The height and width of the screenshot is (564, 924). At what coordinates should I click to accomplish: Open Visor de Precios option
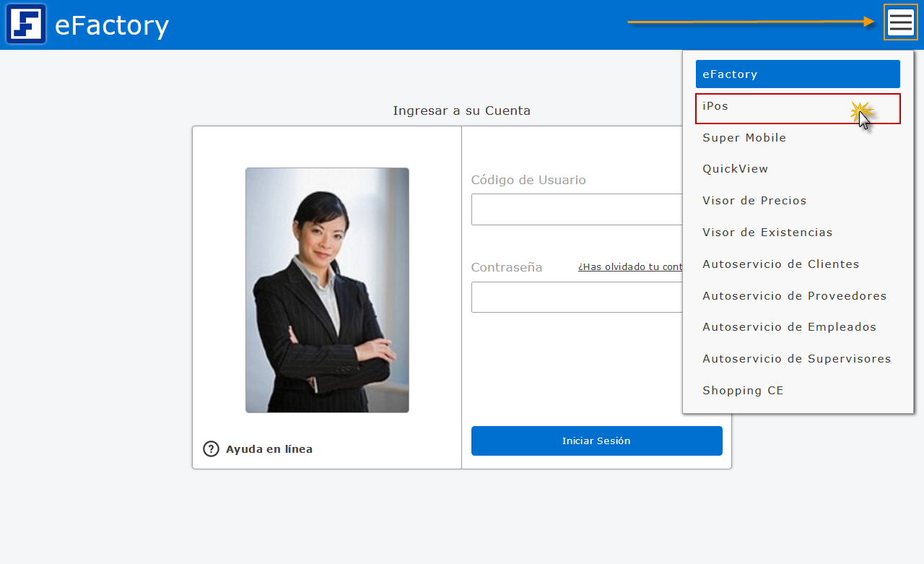[754, 201]
